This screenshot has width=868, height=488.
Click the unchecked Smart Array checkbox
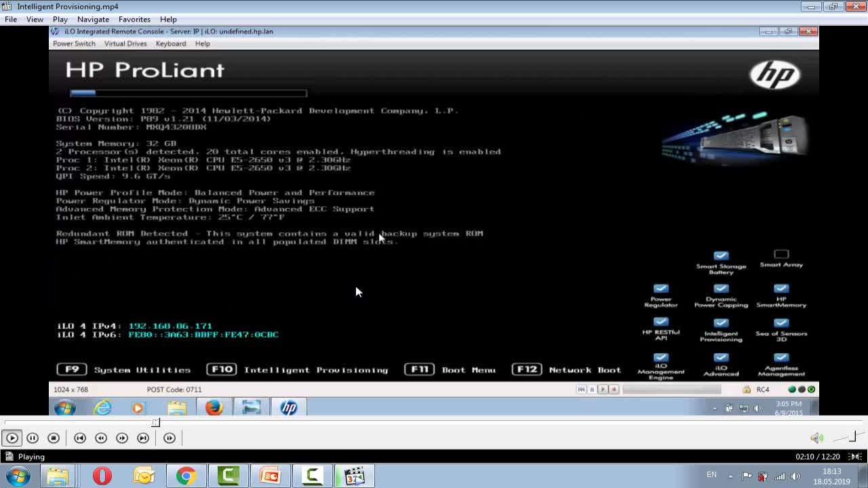(781, 254)
